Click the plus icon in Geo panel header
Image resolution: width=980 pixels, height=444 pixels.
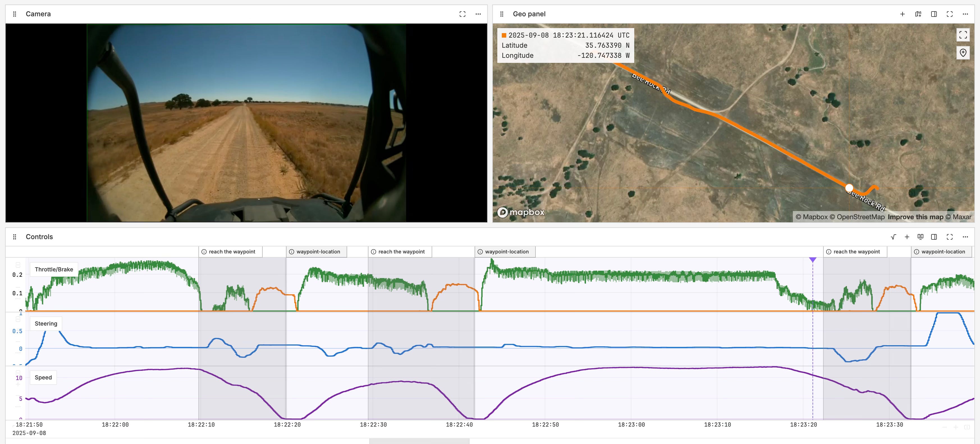tap(902, 14)
